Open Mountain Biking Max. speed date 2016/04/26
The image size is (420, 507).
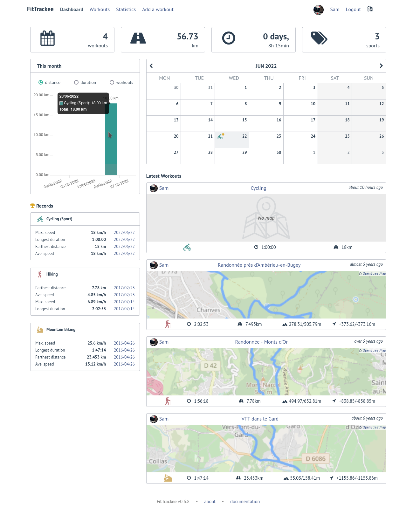[124, 343]
